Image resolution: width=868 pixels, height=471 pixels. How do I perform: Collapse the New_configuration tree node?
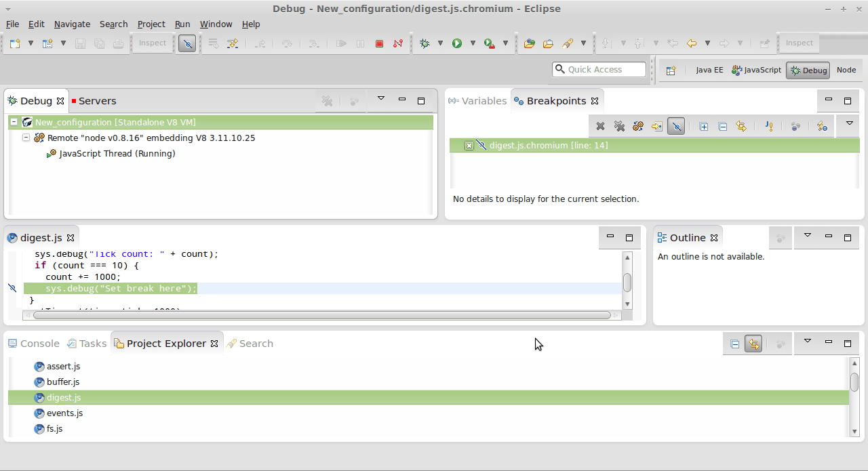pos(14,122)
